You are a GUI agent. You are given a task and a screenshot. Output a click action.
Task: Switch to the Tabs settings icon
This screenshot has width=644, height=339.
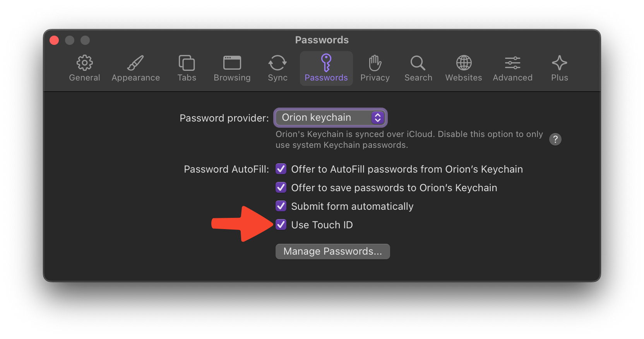point(187,63)
